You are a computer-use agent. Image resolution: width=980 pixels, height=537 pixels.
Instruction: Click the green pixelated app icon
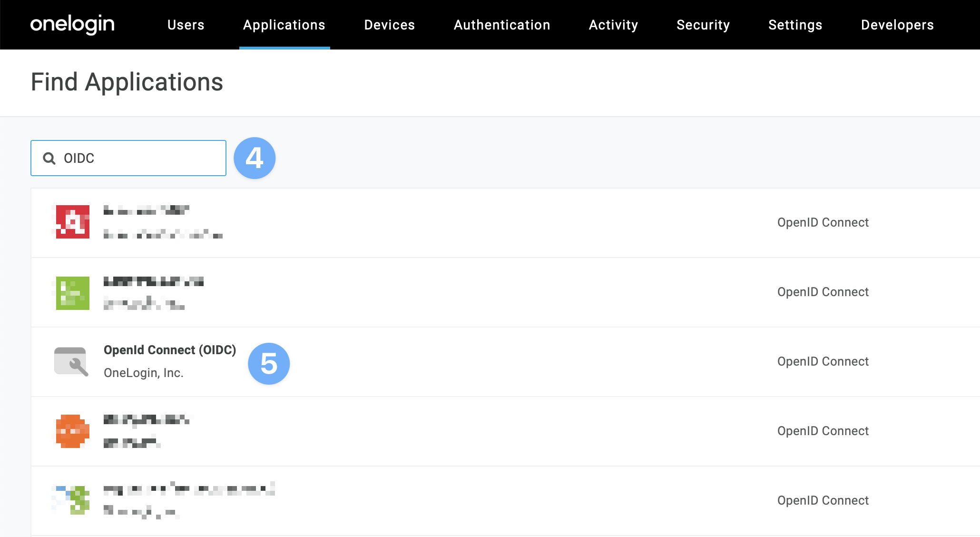click(72, 293)
